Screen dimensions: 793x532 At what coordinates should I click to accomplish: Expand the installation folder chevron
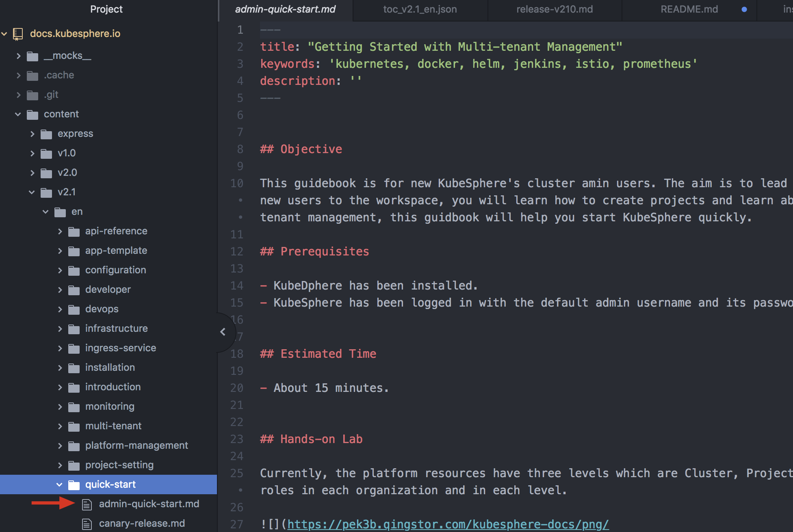pos(60,368)
